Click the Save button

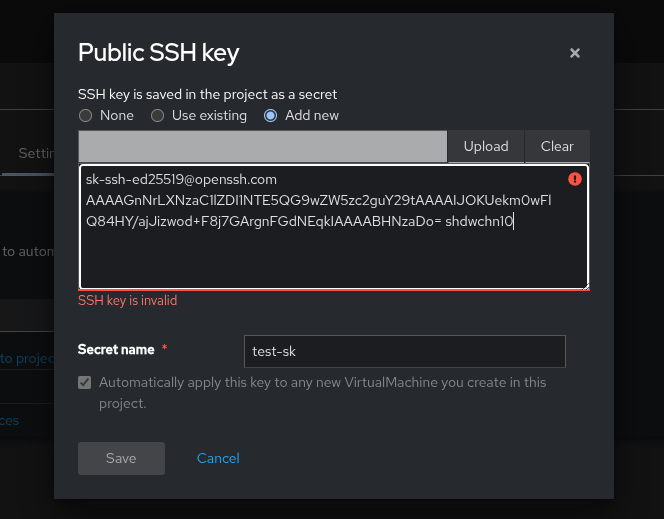pos(121,458)
